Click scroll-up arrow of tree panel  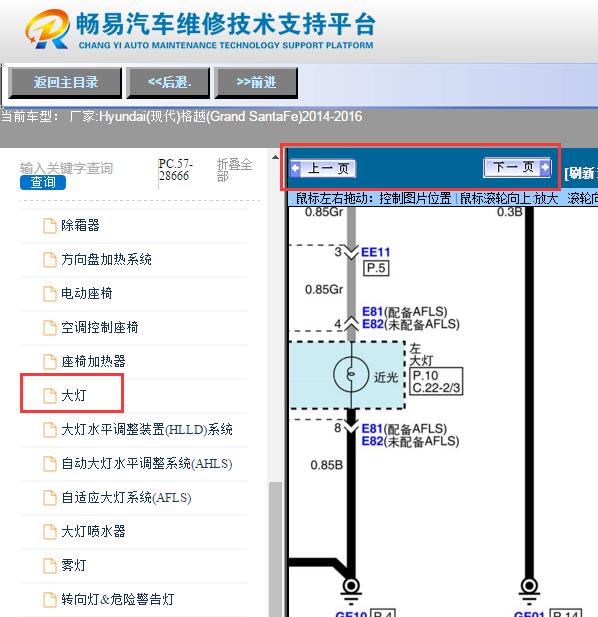275,157
